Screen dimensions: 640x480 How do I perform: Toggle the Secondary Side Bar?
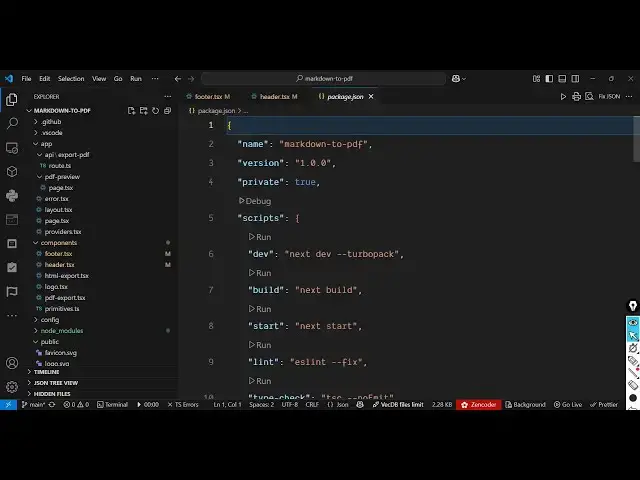[575, 79]
